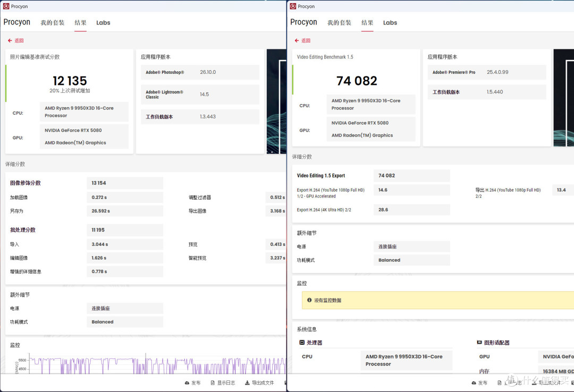Click the benchmark artwork thumbnail in right window
The height and width of the screenshot is (392, 574).
click(x=564, y=98)
